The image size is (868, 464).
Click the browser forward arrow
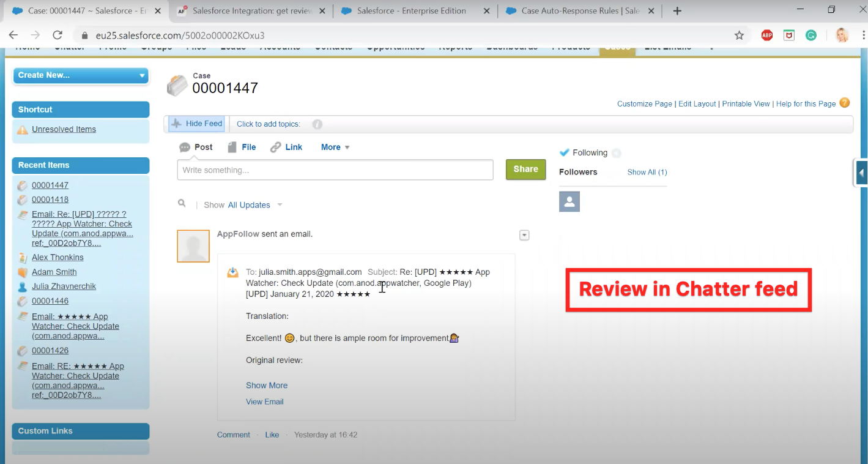(x=35, y=35)
